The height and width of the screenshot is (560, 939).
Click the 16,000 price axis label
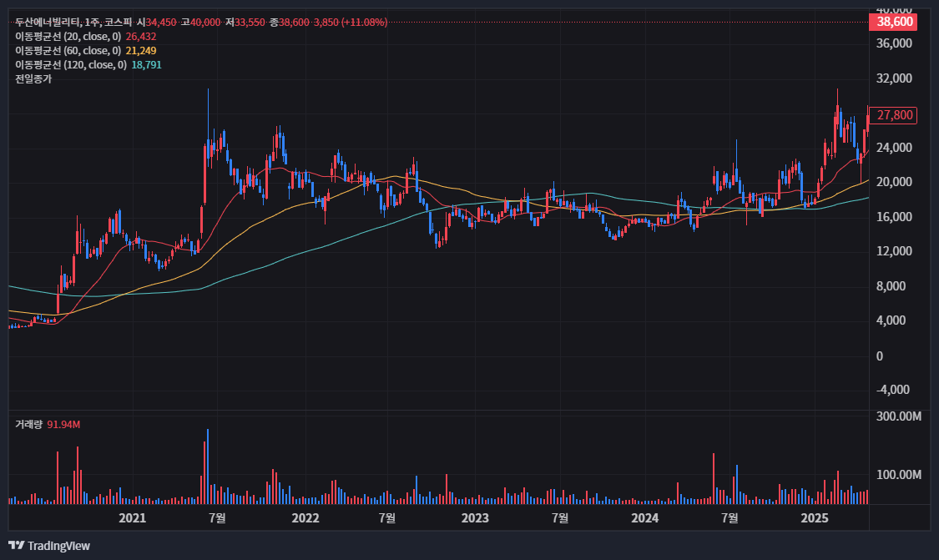tap(894, 217)
